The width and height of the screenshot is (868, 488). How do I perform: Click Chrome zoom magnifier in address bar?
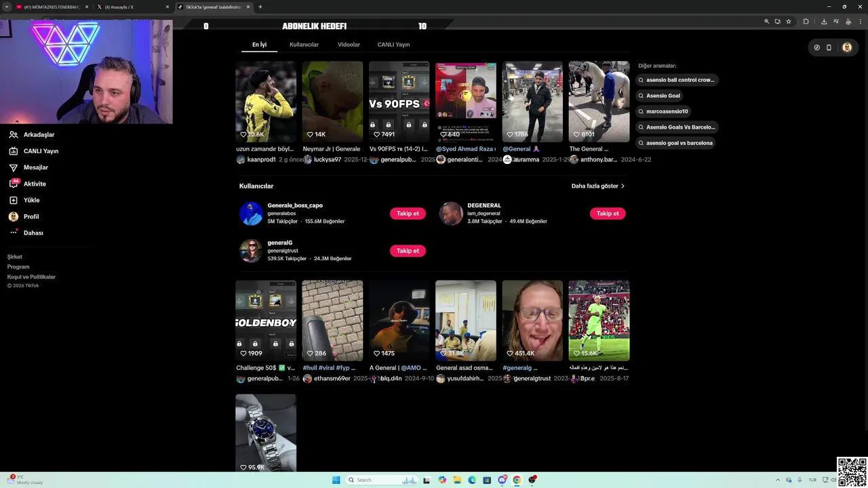point(767,22)
